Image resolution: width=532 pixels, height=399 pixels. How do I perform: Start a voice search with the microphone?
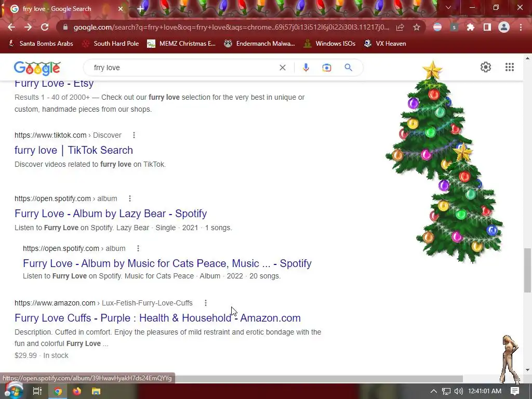[305, 68]
